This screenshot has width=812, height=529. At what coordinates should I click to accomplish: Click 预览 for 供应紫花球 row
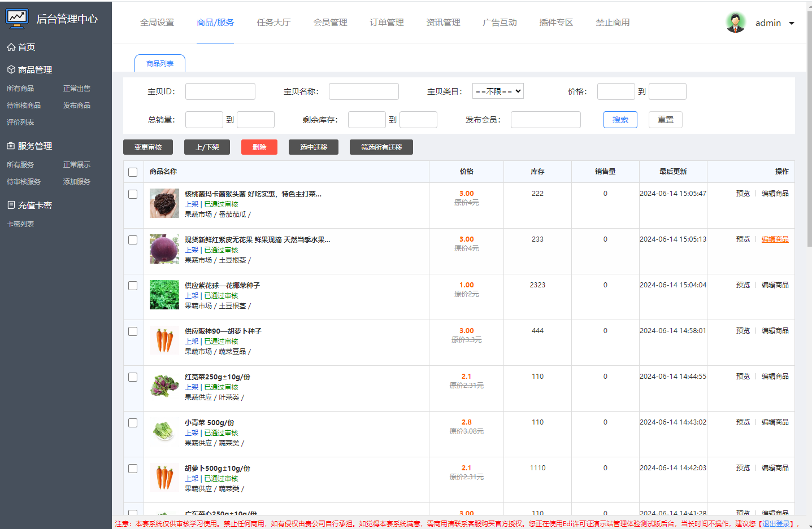pos(743,285)
